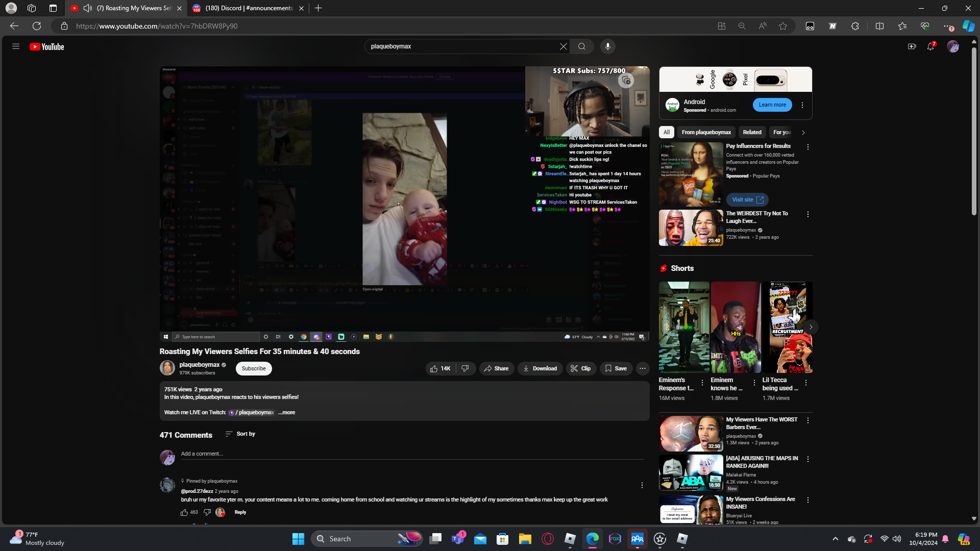Open more actions under the video
The height and width of the screenshot is (551, 980).
pos(643,368)
